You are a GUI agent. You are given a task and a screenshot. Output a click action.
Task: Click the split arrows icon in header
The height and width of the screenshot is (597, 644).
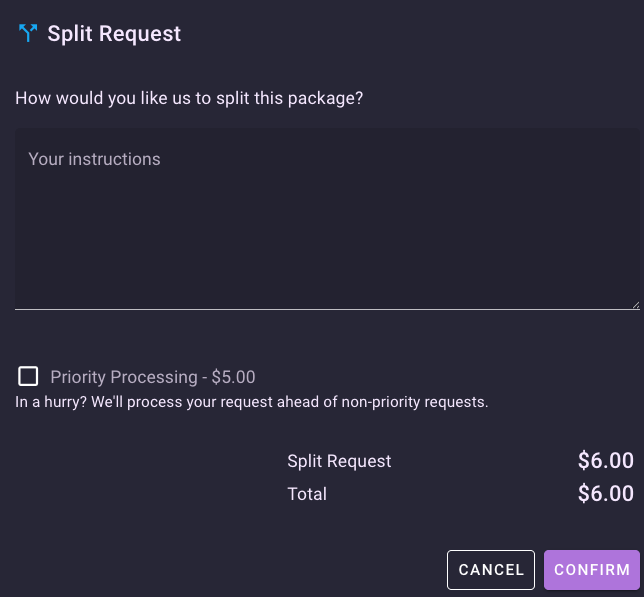click(27, 33)
